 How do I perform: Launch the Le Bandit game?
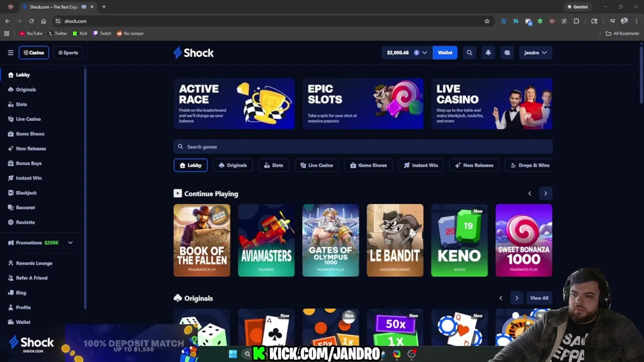pyautogui.click(x=395, y=240)
